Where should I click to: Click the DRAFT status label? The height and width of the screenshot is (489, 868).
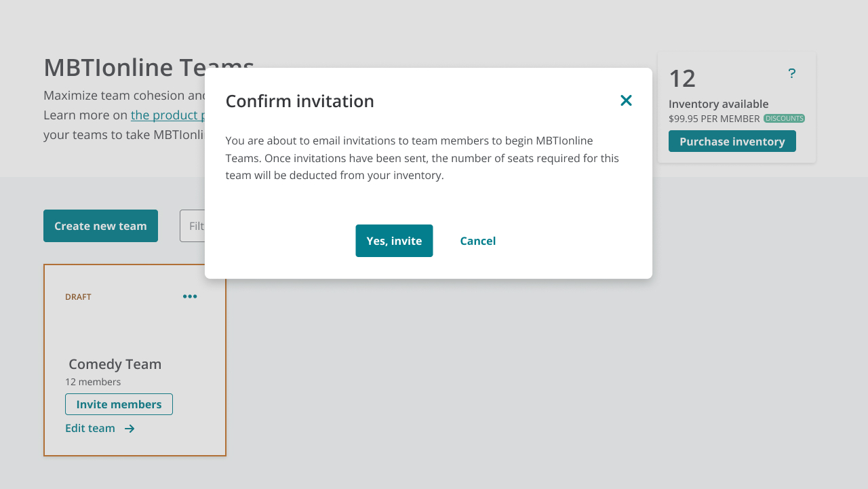(78, 297)
